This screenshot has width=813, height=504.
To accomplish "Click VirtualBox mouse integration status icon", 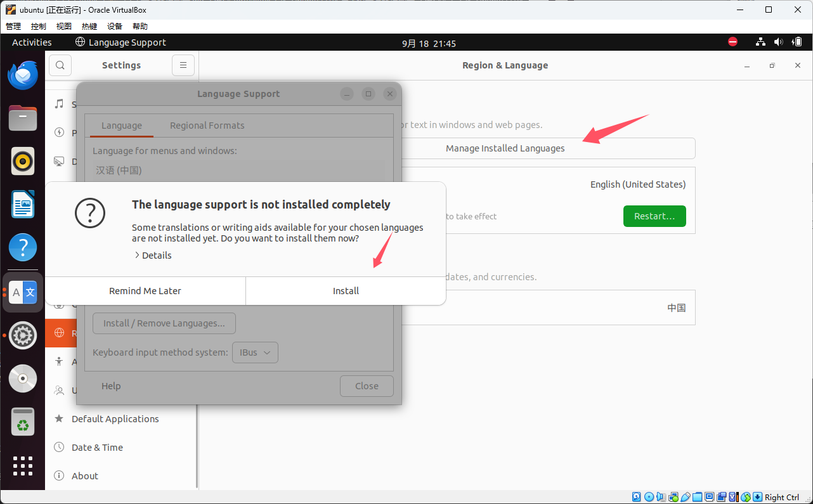I will coord(746,497).
